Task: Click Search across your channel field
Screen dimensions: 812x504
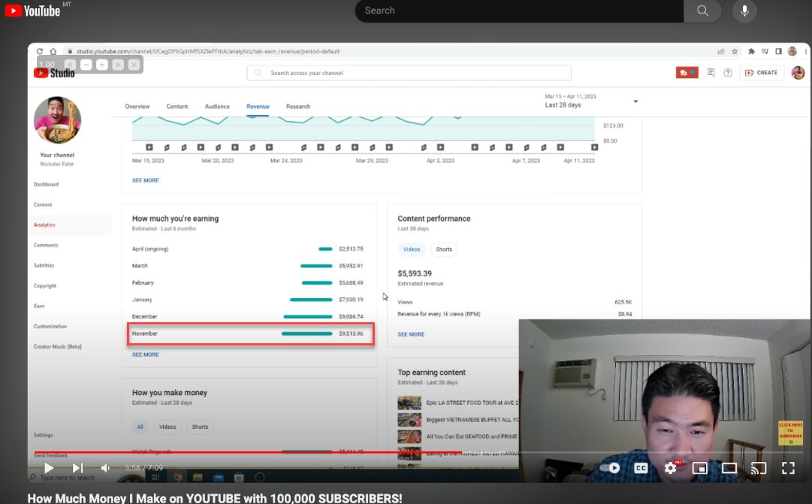Action: click(409, 73)
